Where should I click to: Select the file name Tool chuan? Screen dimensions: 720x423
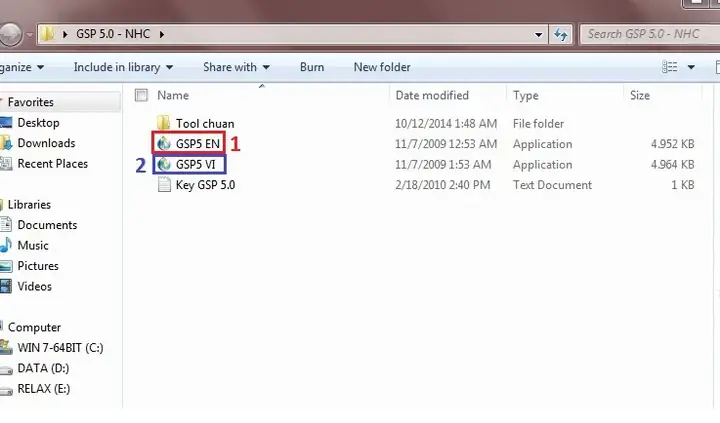(x=205, y=124)
